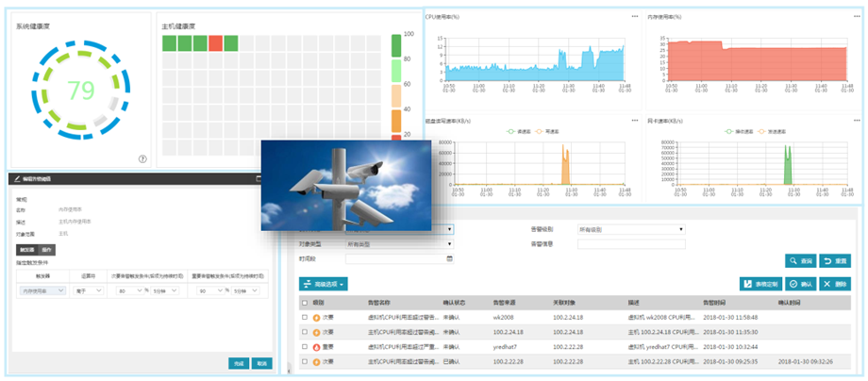Open the CPU usage chart's more-options menu
Screen dimensions: 868x381
click(x=635, y=17)
